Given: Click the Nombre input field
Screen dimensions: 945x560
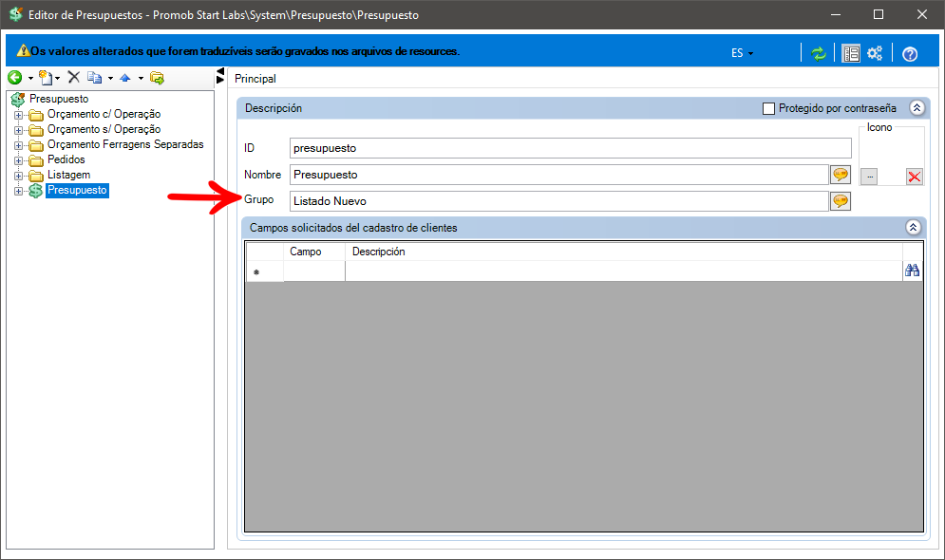Looking at the screenshot, I should (x=559, y=175).
